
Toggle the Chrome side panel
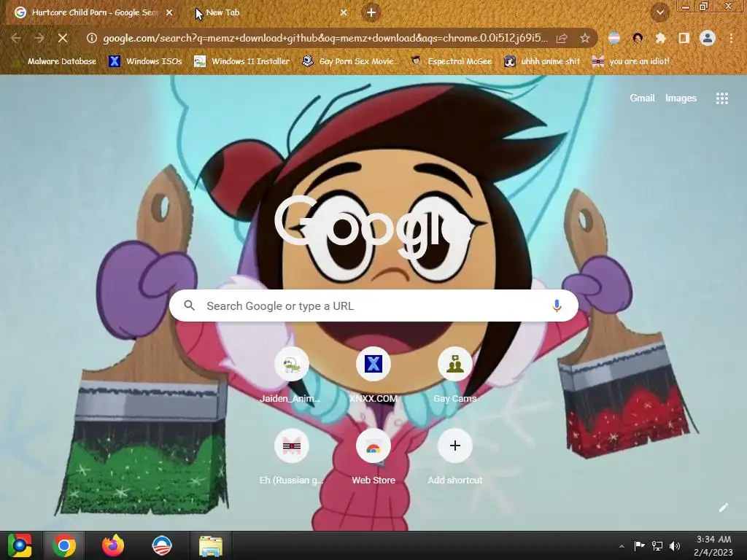click(684, 38)
